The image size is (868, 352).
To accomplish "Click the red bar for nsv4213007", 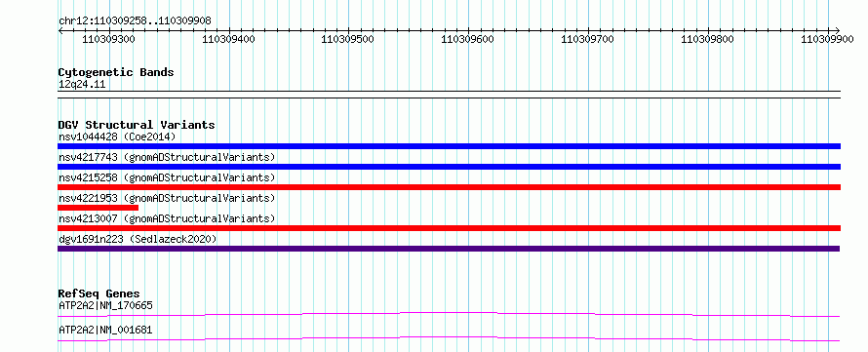I will click(x=449, y=228).
